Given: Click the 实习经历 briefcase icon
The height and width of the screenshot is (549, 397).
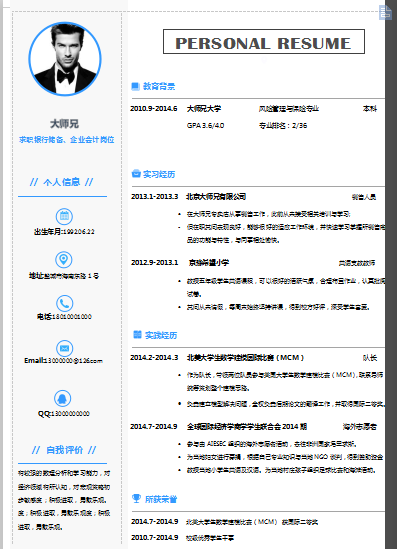Looking at the screenshot, I should tap(136, 174).
